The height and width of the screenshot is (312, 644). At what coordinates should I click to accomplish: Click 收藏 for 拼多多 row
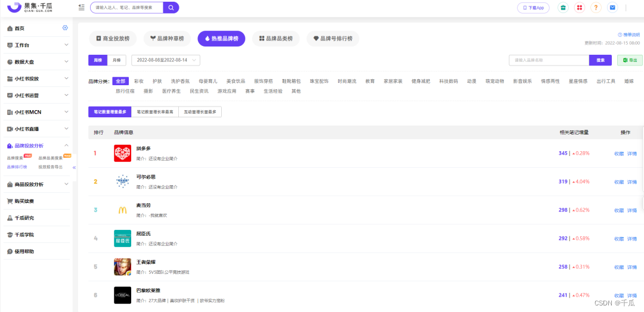pos(618,154)
